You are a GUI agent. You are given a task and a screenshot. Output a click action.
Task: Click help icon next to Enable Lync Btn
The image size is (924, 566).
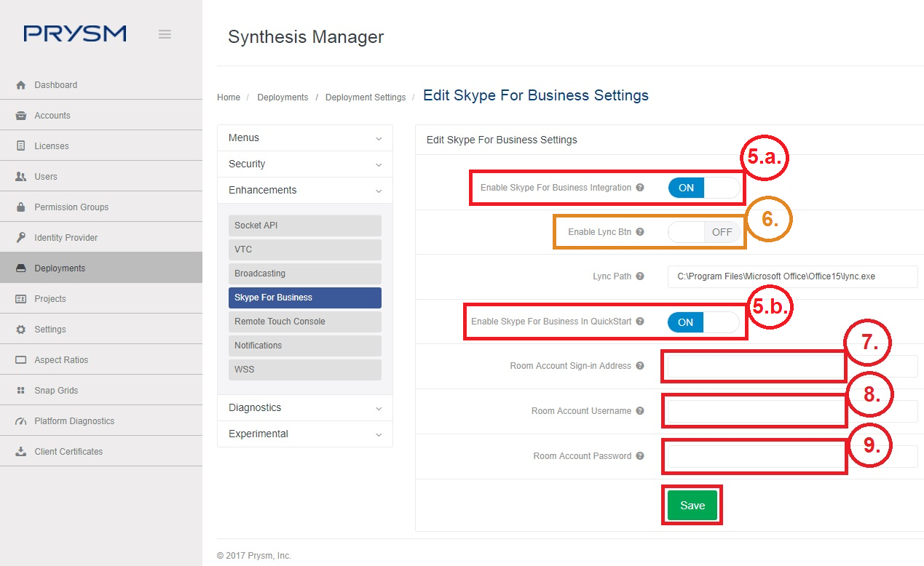[640, 232]
